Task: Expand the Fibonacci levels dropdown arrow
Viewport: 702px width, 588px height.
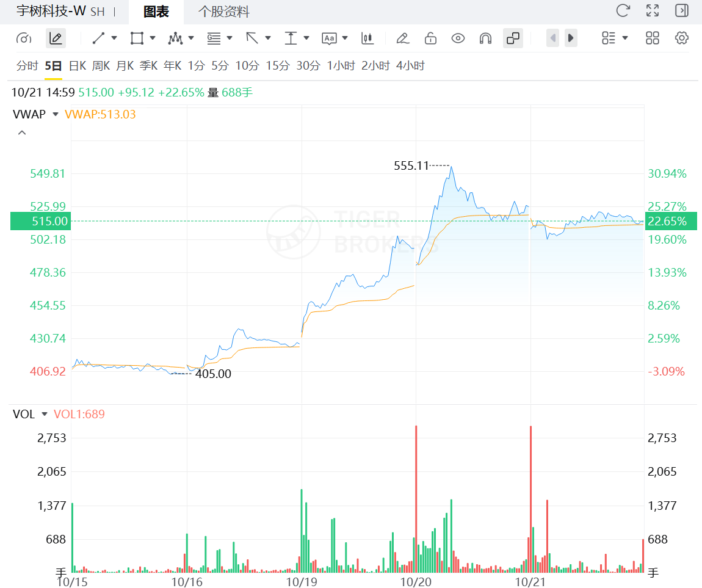Action: pyautogui.click(x=230, y=38)
